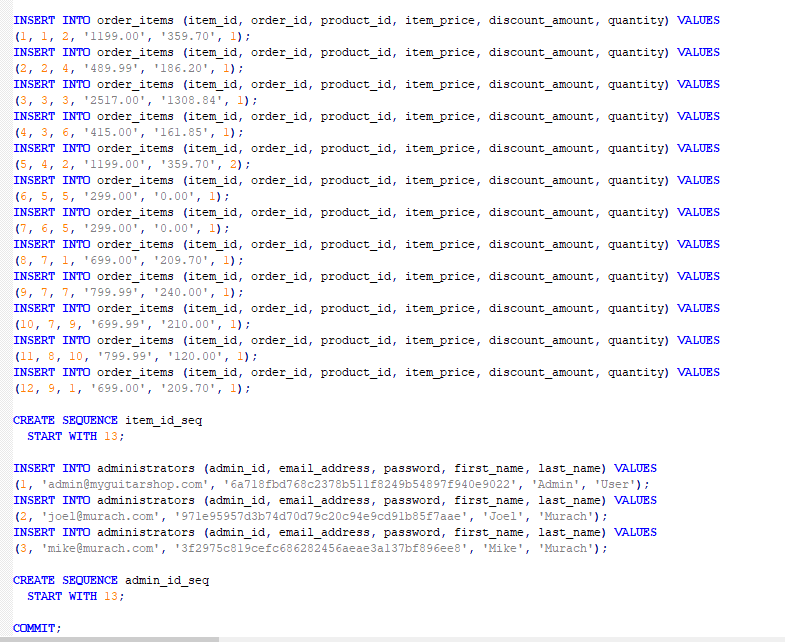Image resolution: width=785 pixels, height=642 pixels.
Task: Click the price value '489.99'
Action: [114, 68]
